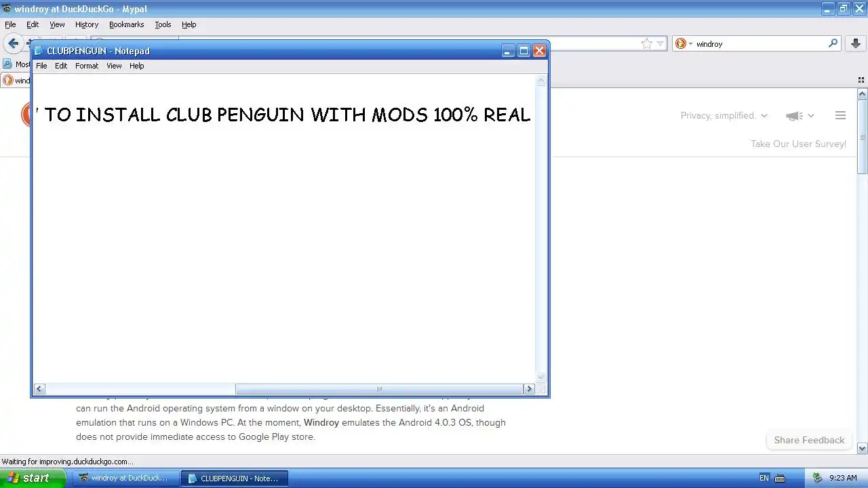Click bold Windroy word in result text
This screenshot has width=868, height=488.
(x=321, y=422)
